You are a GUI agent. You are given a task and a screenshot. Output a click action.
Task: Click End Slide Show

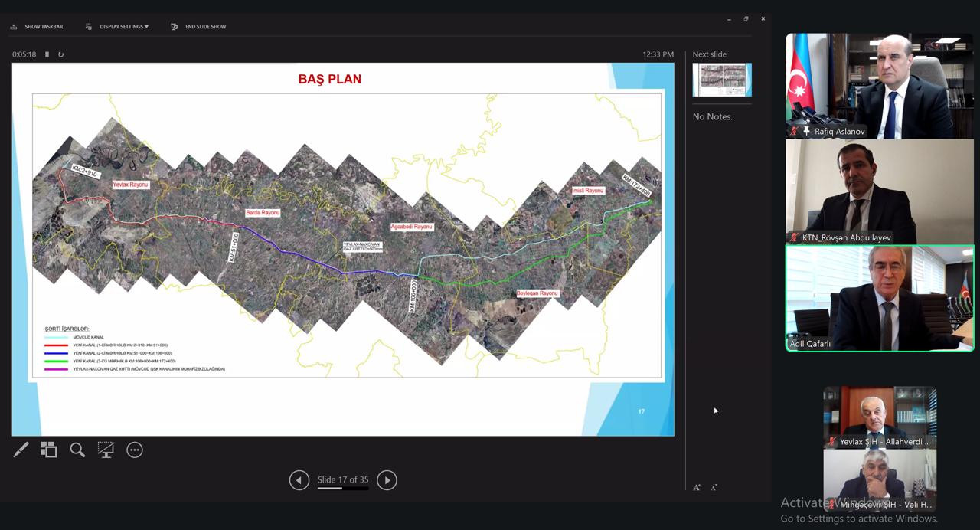click(x=198, y=27)
